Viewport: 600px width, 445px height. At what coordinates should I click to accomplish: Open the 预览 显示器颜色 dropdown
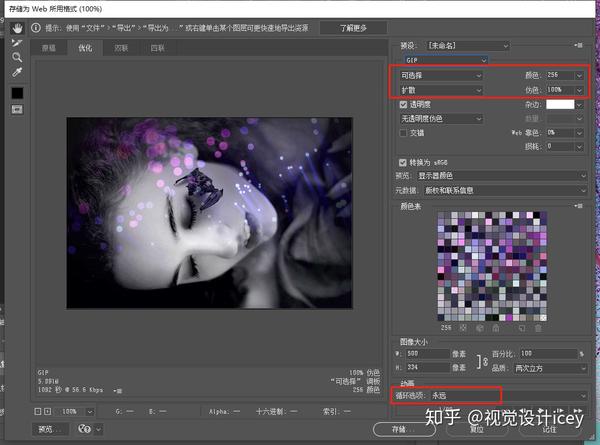coord(501,176)
